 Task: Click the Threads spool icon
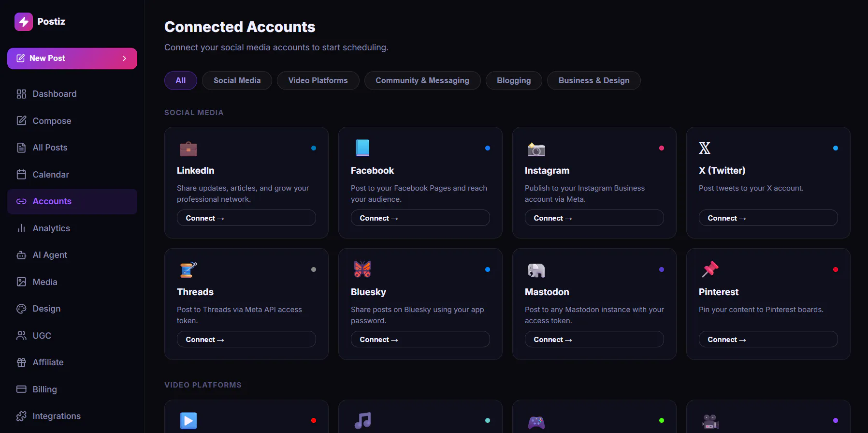[188, 269]
